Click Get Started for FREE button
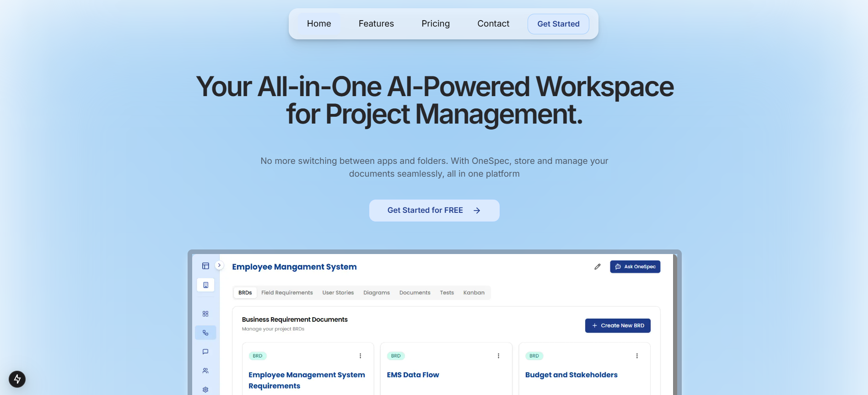This screenshot has width=868, height=395. tap(434, 211)
